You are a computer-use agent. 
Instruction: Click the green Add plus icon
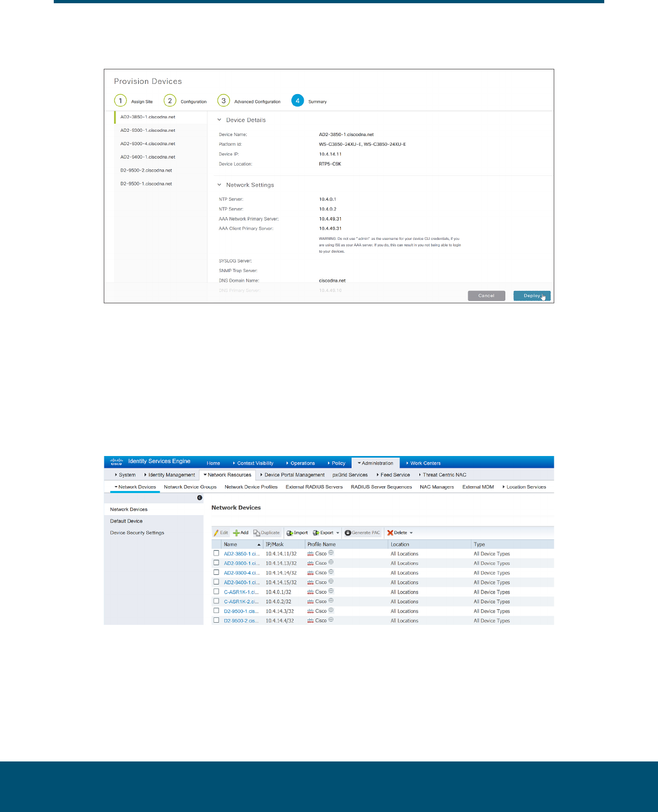click(236, 533)
